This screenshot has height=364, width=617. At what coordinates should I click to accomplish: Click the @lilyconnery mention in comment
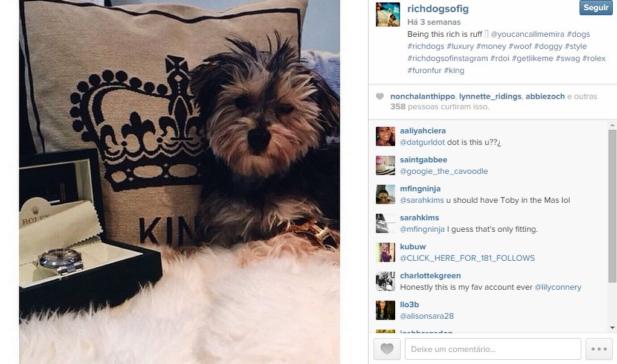pyautogui.click(x=558, y=287)
